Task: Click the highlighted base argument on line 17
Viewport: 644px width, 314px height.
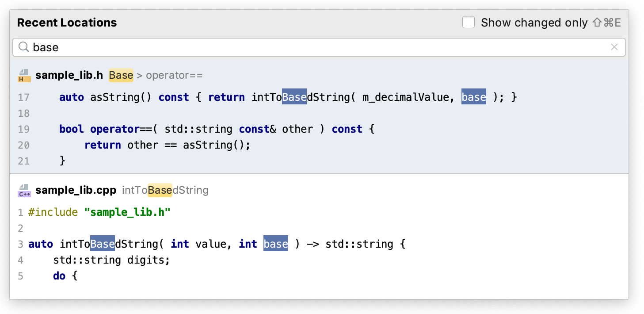Action: point(473,97)
